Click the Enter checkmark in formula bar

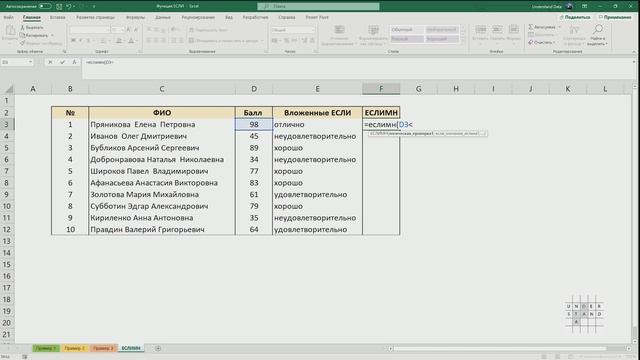pos(62,62)
